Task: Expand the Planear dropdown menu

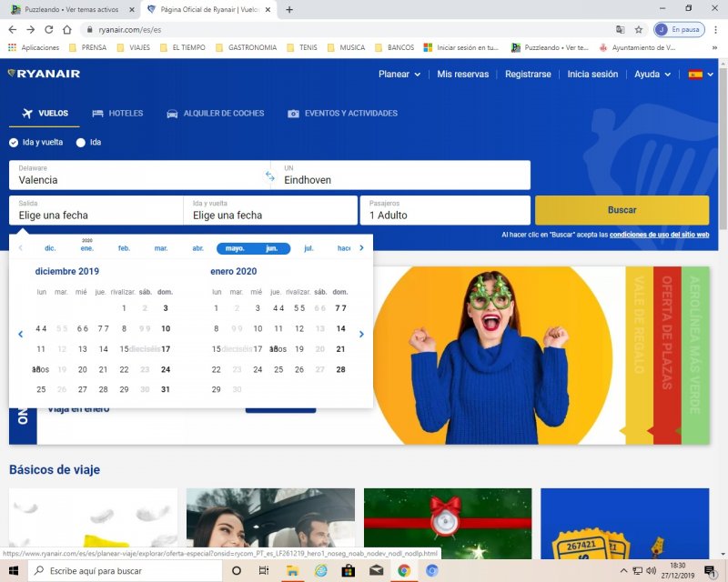Action: tap(399, 75)
